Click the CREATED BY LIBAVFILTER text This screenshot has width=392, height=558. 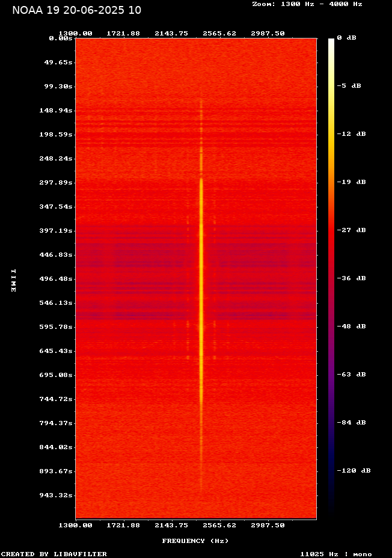(54, 554)
